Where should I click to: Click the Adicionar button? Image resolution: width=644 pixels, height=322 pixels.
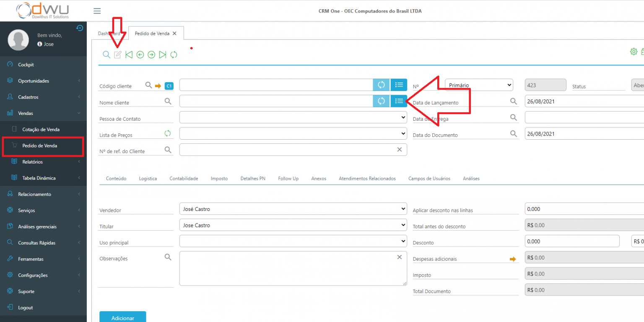[x=122, y=317]
